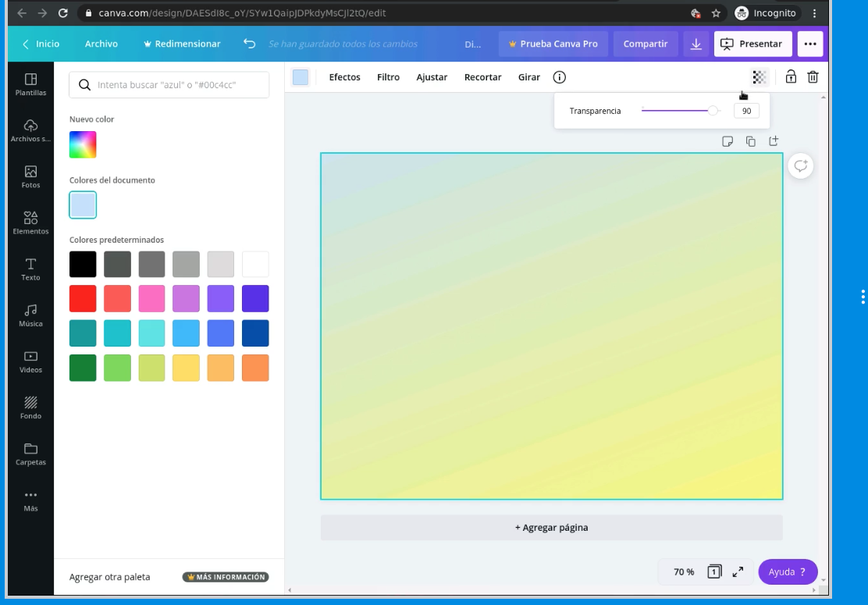
Task: Open the Efectos toolbar option
Action: [x=344, y=77]
